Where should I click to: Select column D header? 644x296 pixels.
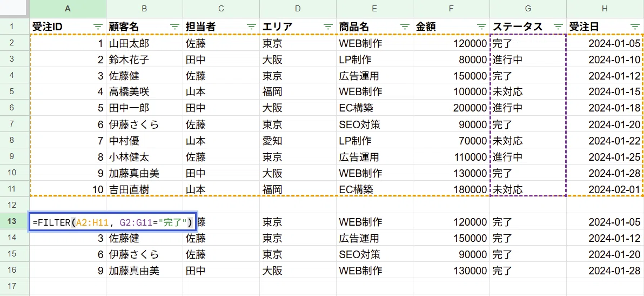298,9
